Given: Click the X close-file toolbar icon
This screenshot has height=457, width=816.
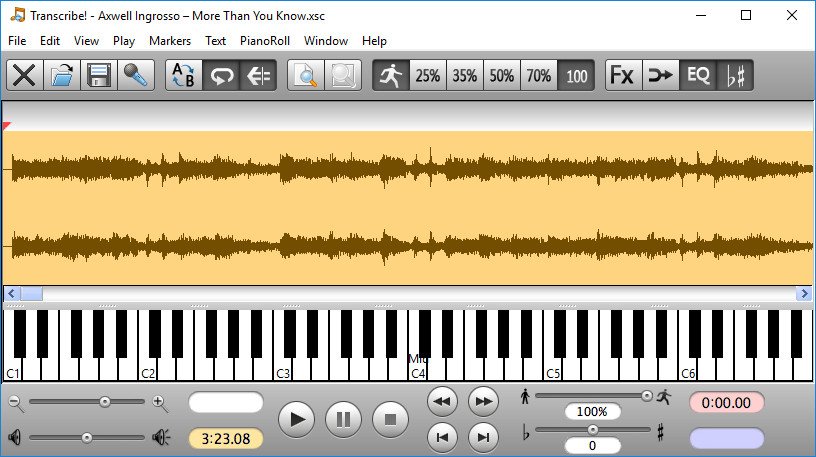Looking at the screenshot, I should pyautogui.click(x=25, y=76).
